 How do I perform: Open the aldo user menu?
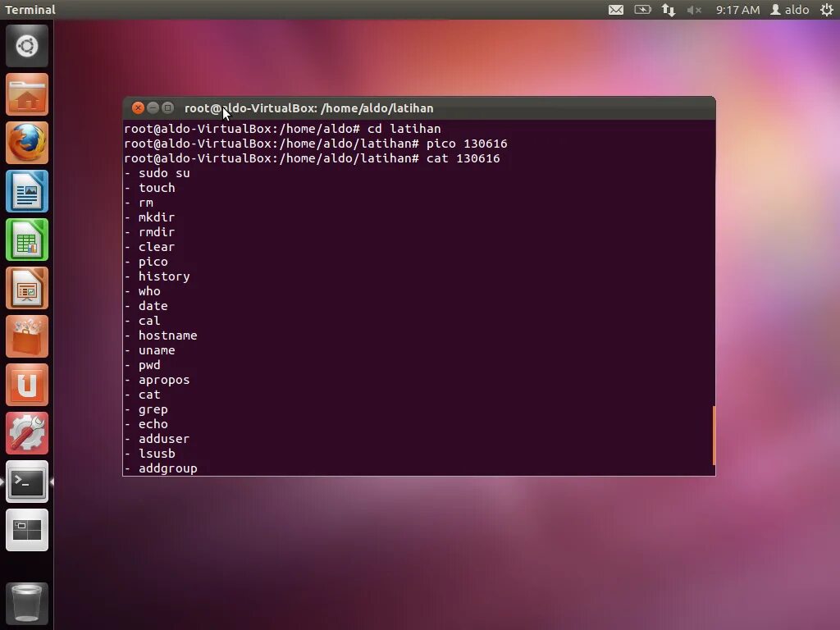pyautogui.click(x=790, y=10)
